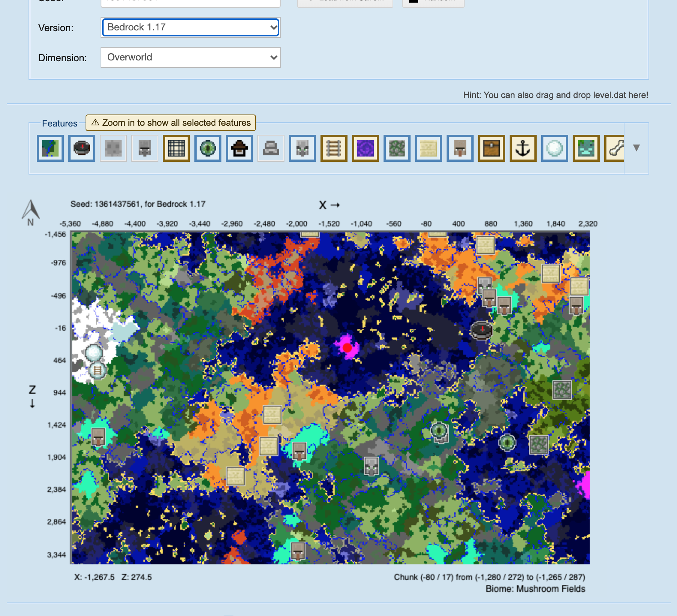This screenshot has height=616, width=677.
Task: Open the Dimension dropdown showing Overworld
Action: (191, 57)
